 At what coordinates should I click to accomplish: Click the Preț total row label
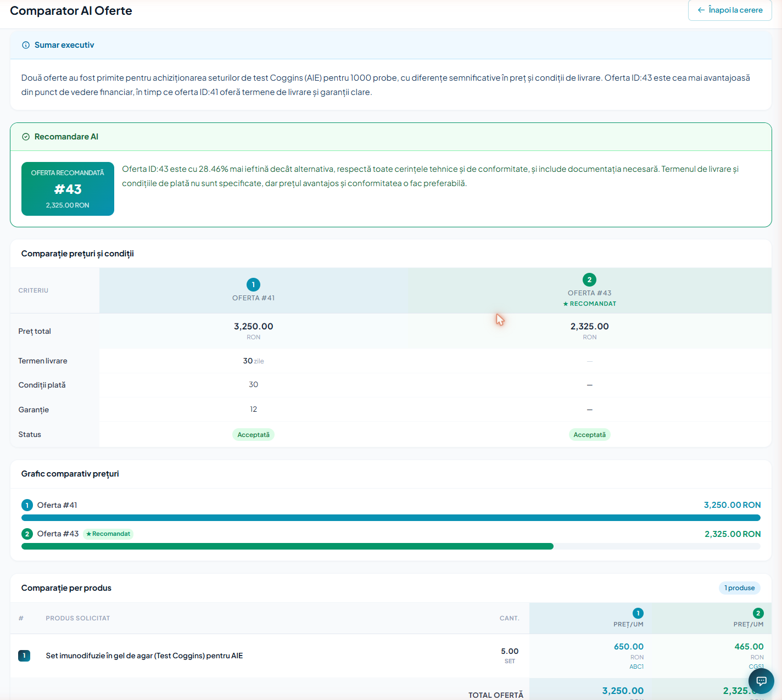click(35, 331)
